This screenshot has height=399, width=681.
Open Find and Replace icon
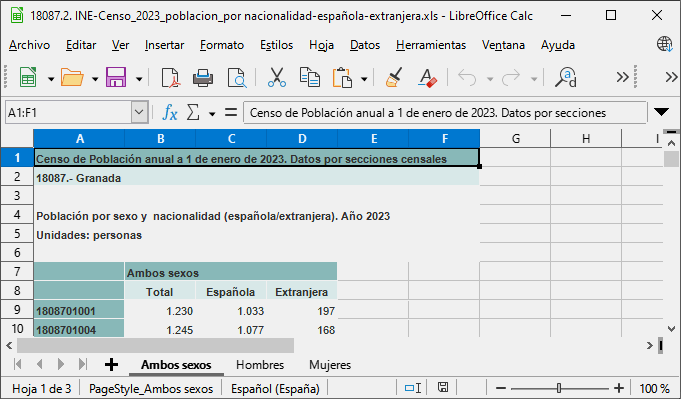pos(565,78)
